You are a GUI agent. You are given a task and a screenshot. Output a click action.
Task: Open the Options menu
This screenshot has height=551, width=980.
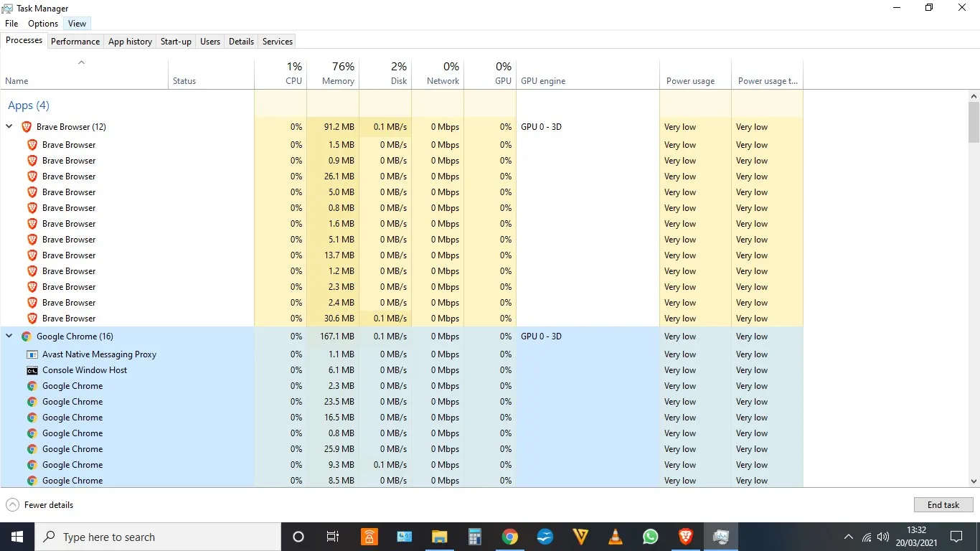43,24
